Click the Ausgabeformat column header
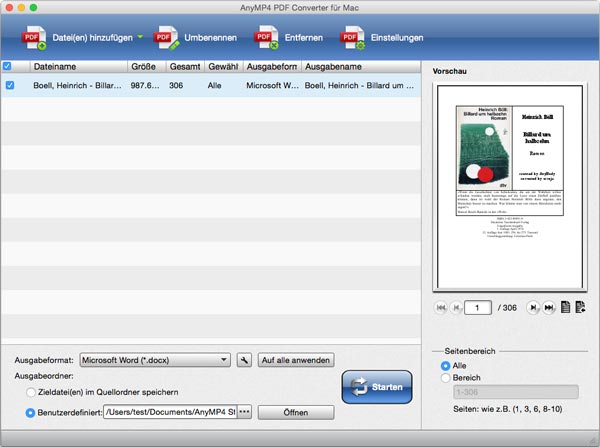 tap(272, 67)
